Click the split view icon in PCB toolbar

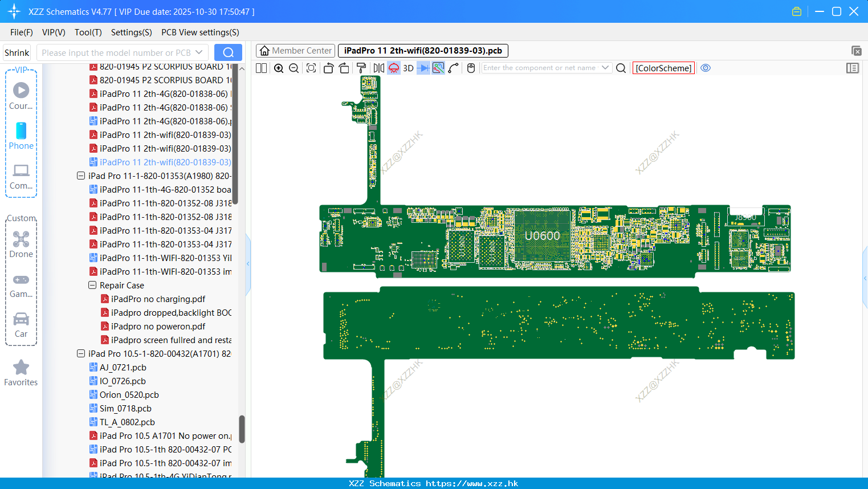pyautogui.click(x=261, y=68)
